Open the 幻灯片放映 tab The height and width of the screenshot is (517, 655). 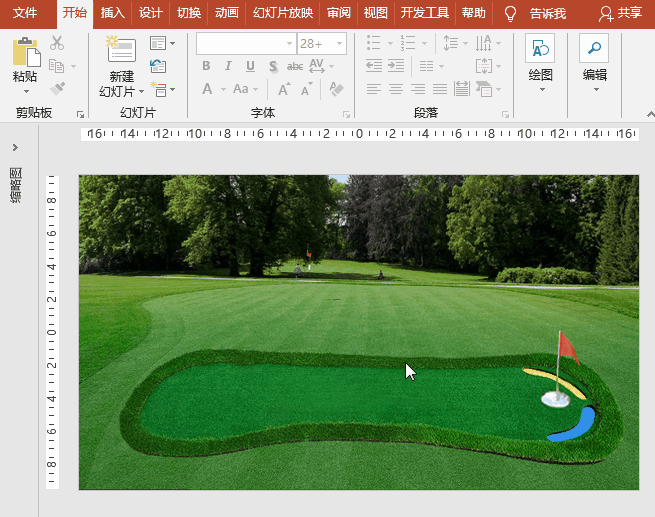coord(283,13)
